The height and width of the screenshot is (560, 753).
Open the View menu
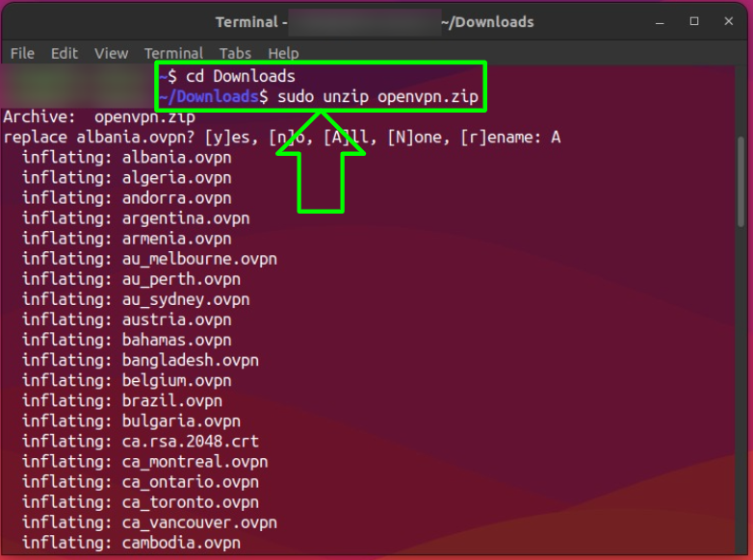(x=111, y=53)
